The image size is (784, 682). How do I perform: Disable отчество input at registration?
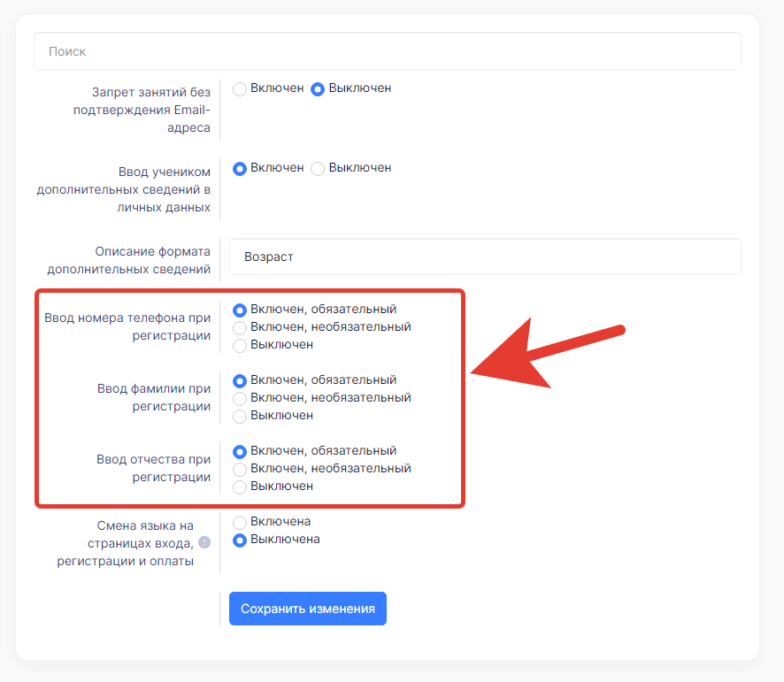pyautogui.click(x=240, y=487)
